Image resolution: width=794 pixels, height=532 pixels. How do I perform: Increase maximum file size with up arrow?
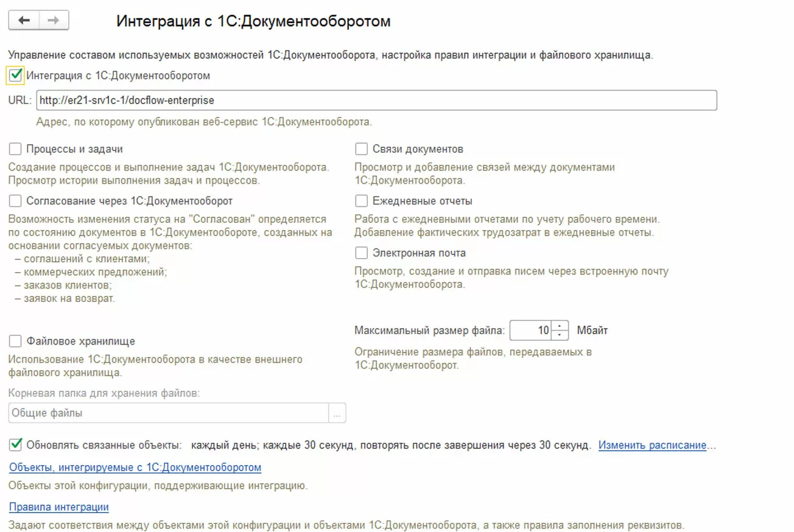point(560,326)
